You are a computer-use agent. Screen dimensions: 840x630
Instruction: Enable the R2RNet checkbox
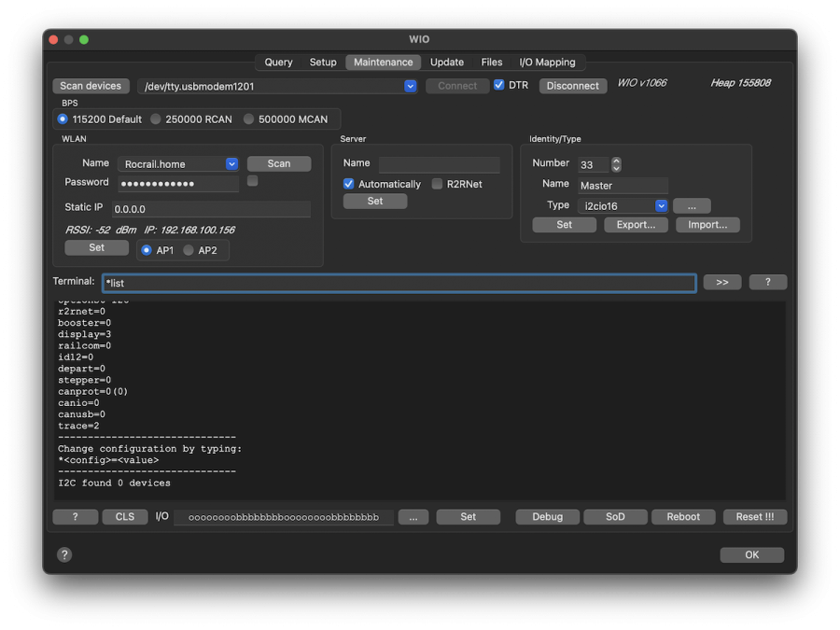tap(437, 184)
